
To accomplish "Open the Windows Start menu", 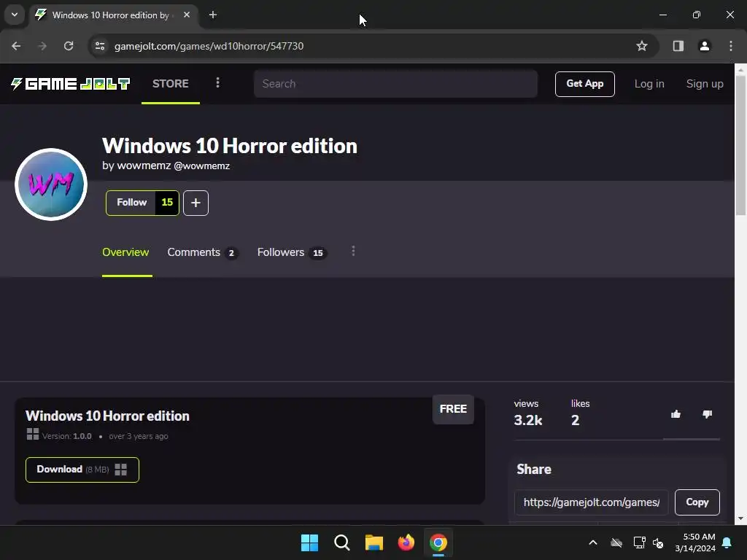I will click(309, 542).
